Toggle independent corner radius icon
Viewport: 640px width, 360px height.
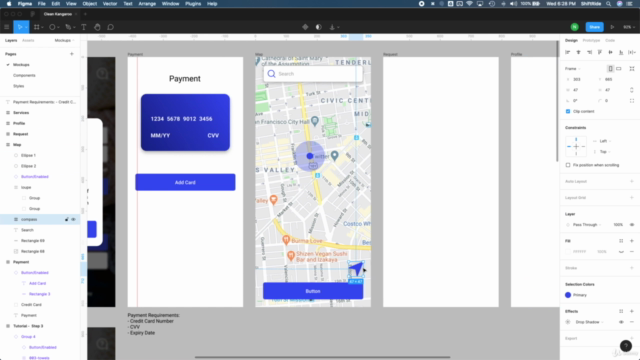pyautogui.click(x=632, y=100)
